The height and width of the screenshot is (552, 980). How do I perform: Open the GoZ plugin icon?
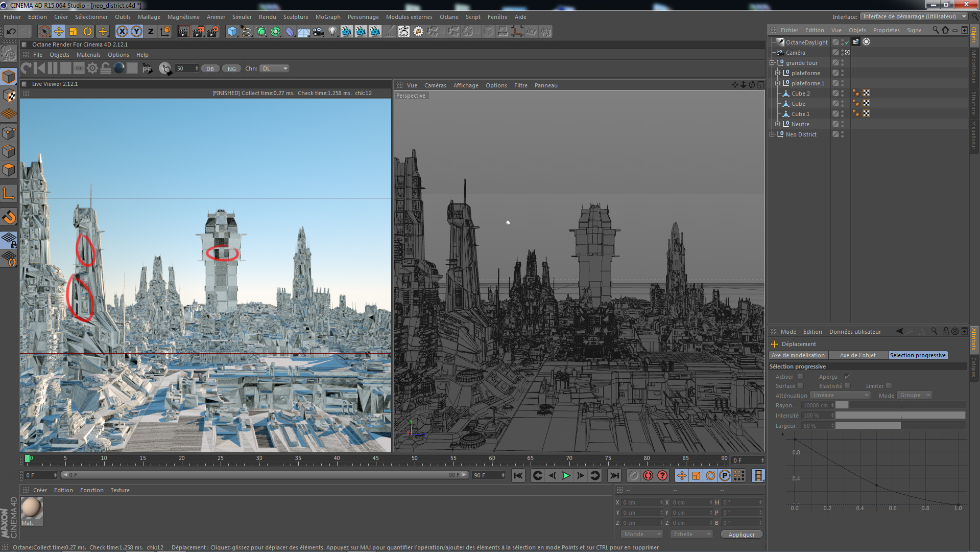tap(403, 32)
